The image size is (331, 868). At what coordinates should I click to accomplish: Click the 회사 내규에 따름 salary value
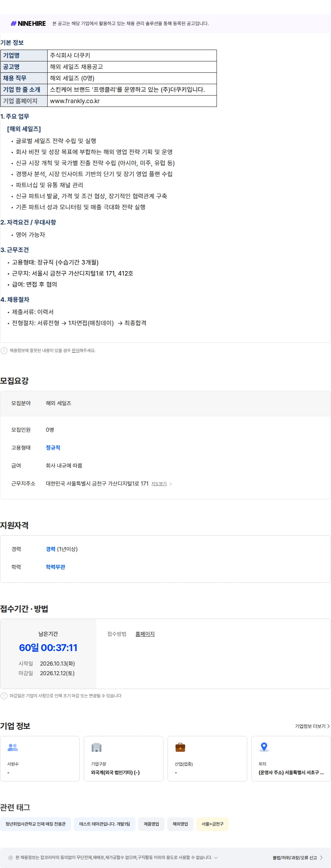pyautogui.click(x=64, y=466)
